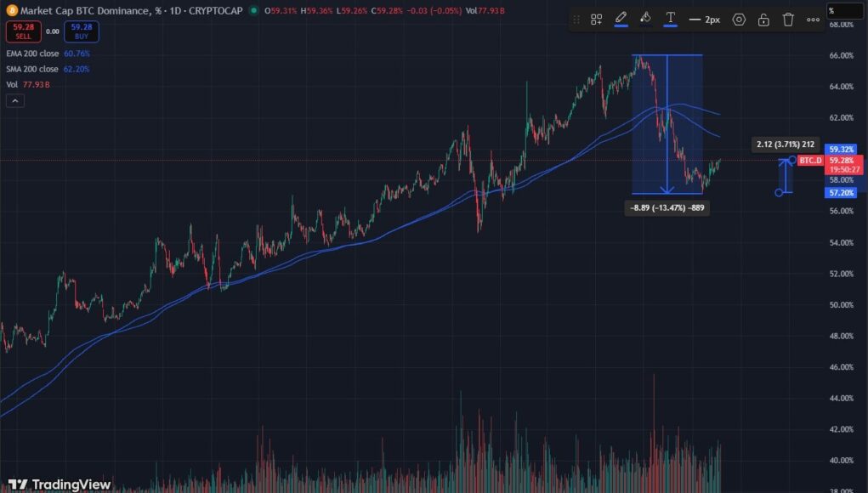
Task: Collapse the indicator legend with the chevron
Action: pos(14,101)
